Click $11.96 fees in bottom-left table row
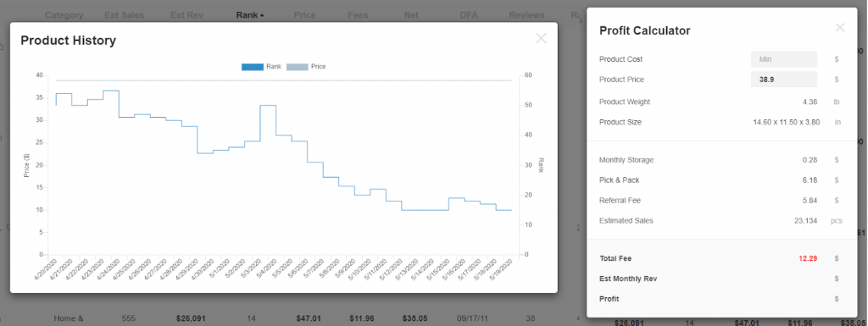 coord(361,318)
